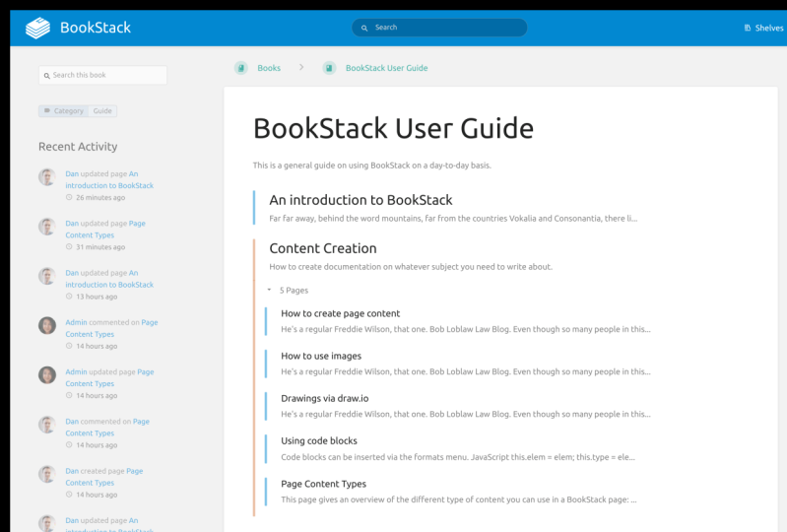Viewport: 787px width, 532px height.
Task: Open the 'How to use images' page
Action: click(x=321, y=356)
